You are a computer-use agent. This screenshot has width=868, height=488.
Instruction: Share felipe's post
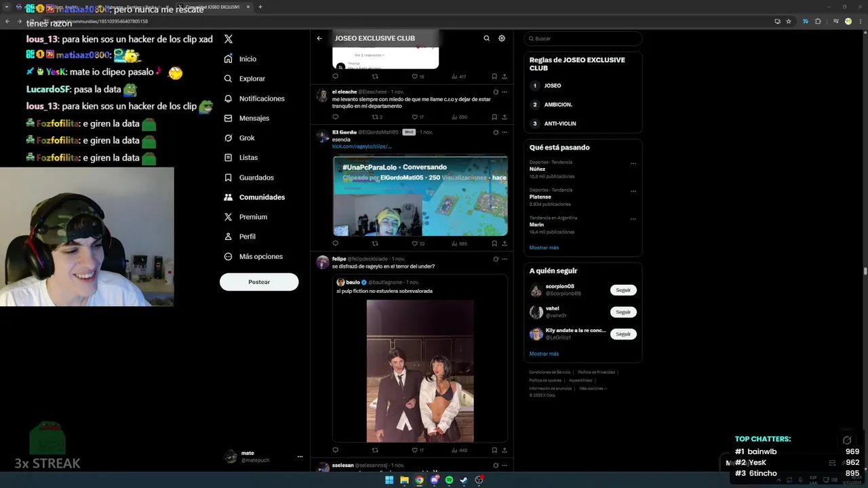pyautogui.click(x=505, y=450)
